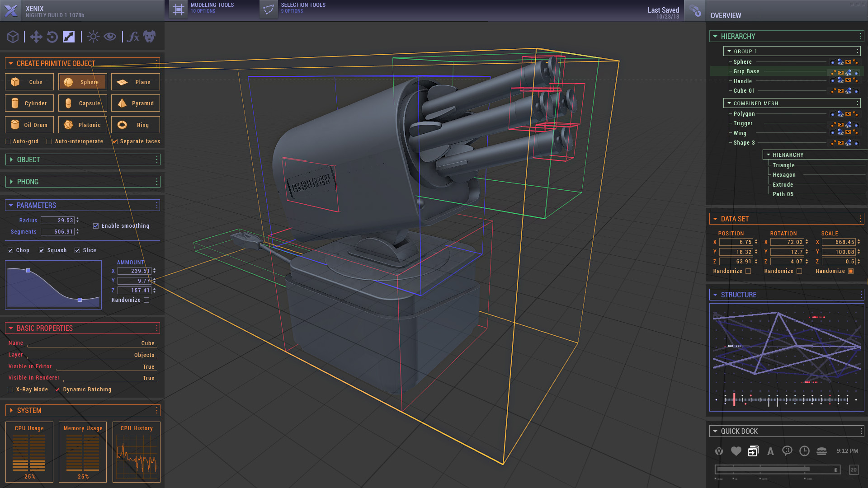Expand the Phong panel
Screen dimensions: 868x488
11,182
